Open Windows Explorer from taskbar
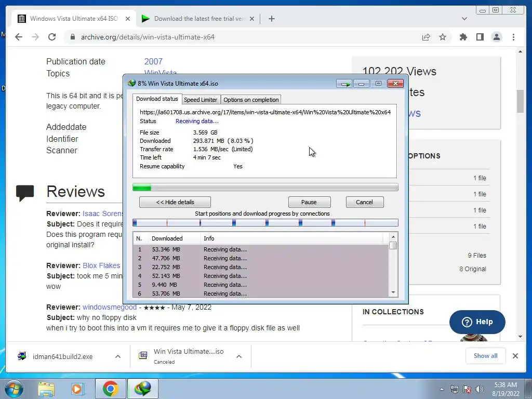 pos(46,389)
